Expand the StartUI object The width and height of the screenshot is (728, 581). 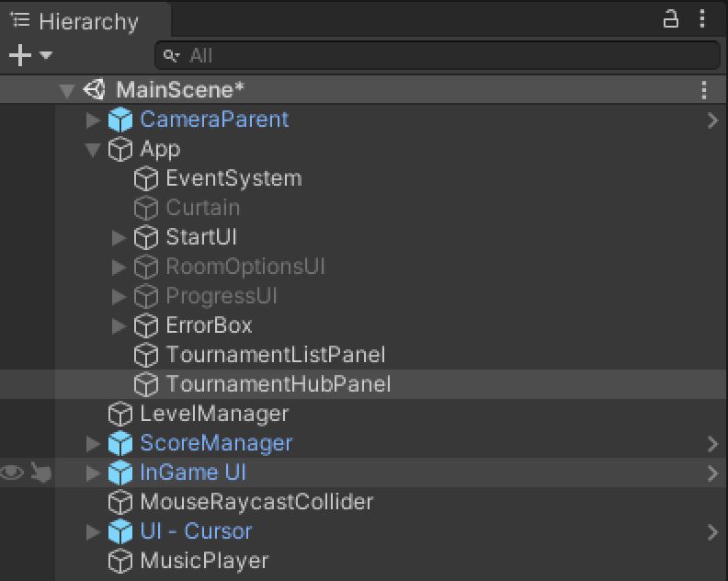click(119, 237)
